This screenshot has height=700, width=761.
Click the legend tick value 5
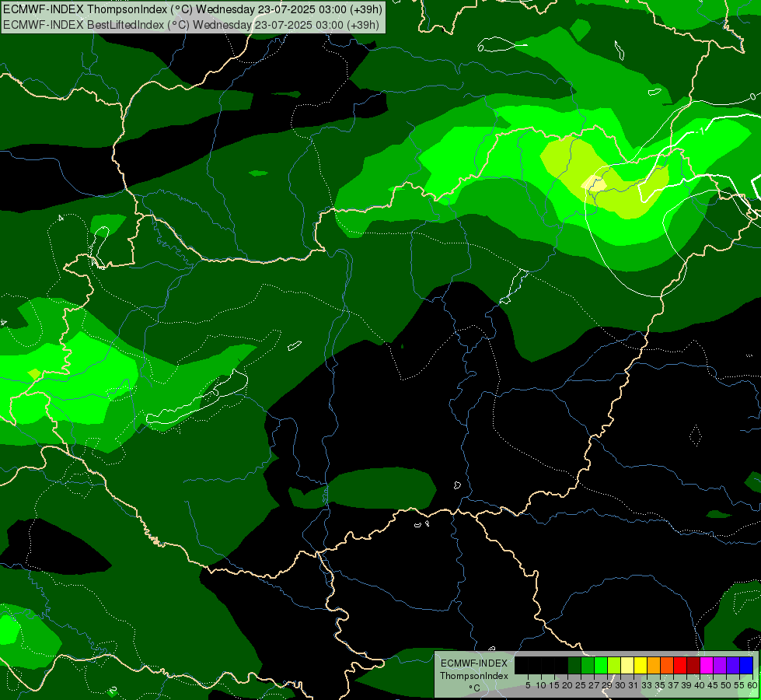[x=528, y=685]
